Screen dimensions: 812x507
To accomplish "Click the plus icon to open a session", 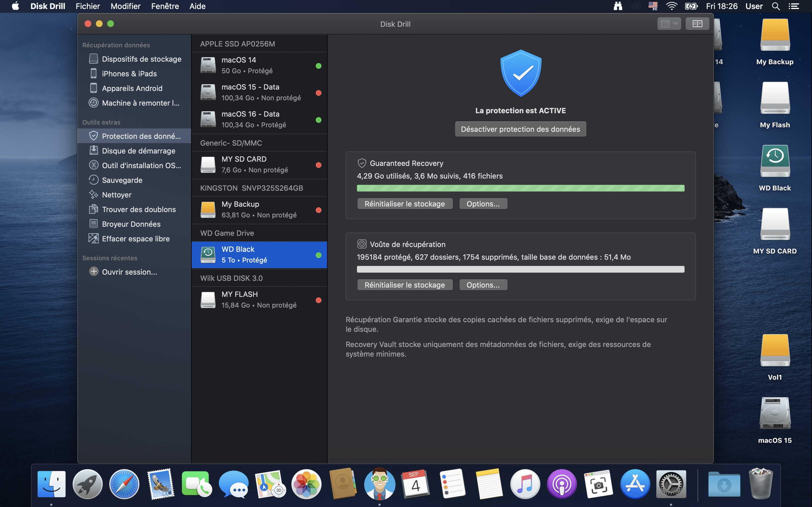I will click(x=94, y=272).
